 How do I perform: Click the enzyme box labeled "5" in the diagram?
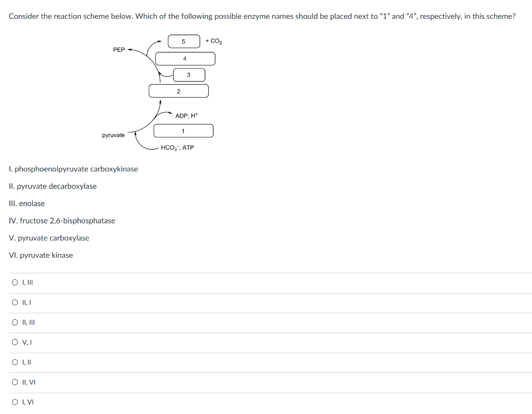point(184,41)
